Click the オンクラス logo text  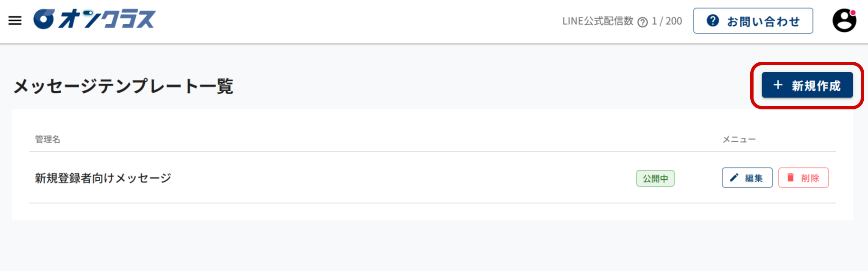(x=107, y=19)
